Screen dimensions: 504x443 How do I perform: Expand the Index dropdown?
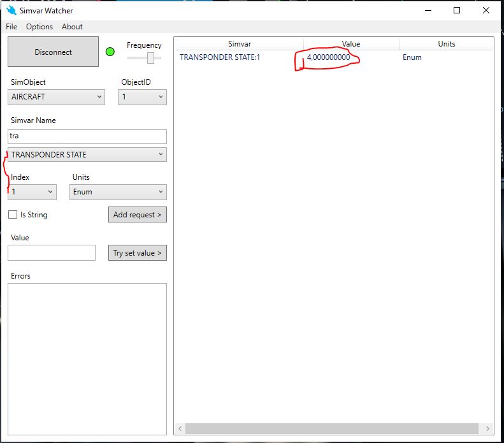(x=32, y=192)
